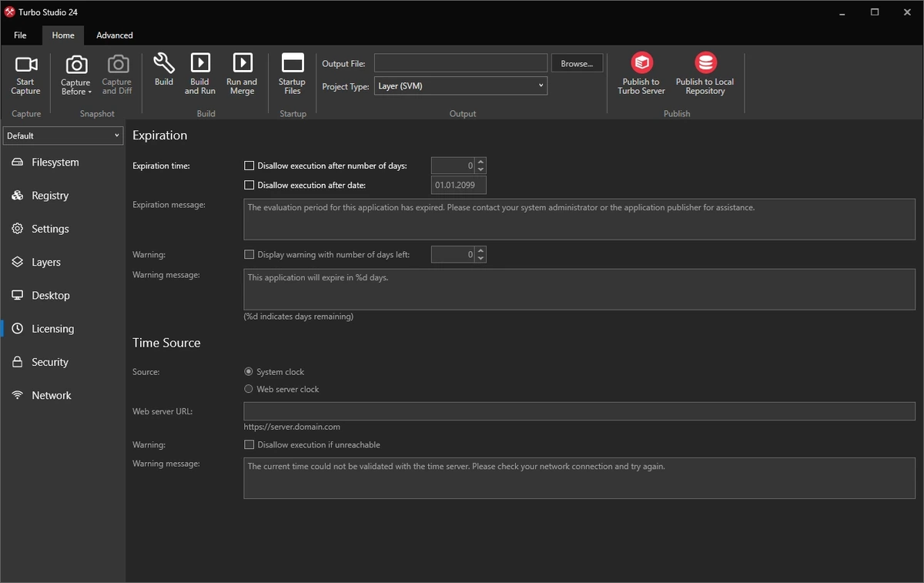This screenshot has width=924, height=583.
Task: Check Disallow execution if unreachable
Action: click(x=249, y=444)
